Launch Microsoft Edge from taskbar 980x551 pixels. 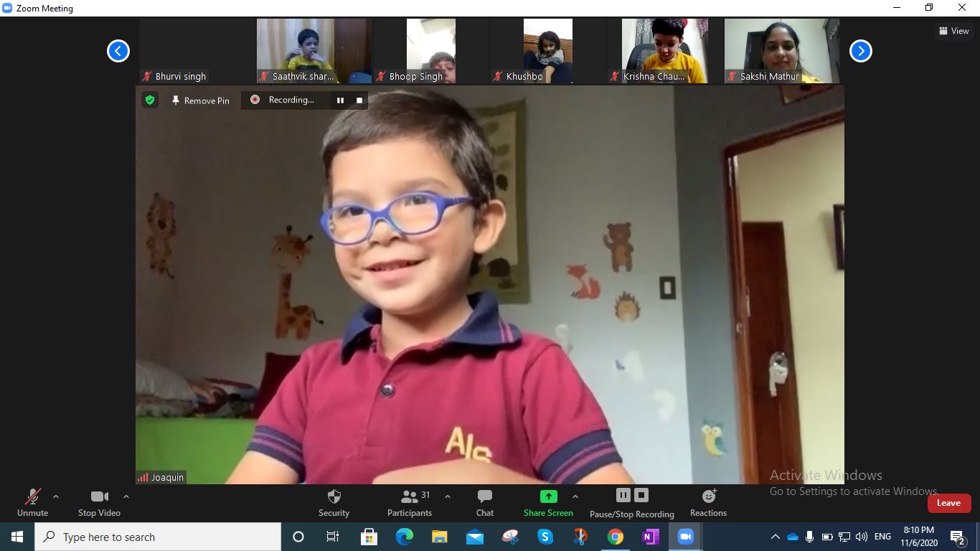pos(404,537)
